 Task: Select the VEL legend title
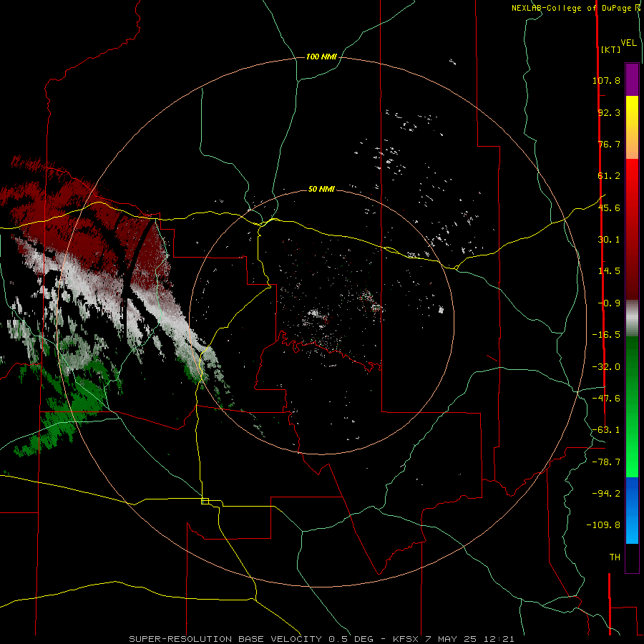pos(628,43)
